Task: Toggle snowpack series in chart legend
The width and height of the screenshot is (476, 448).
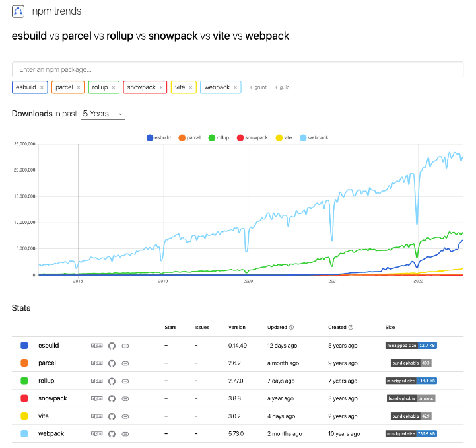Action: point(252,138)
